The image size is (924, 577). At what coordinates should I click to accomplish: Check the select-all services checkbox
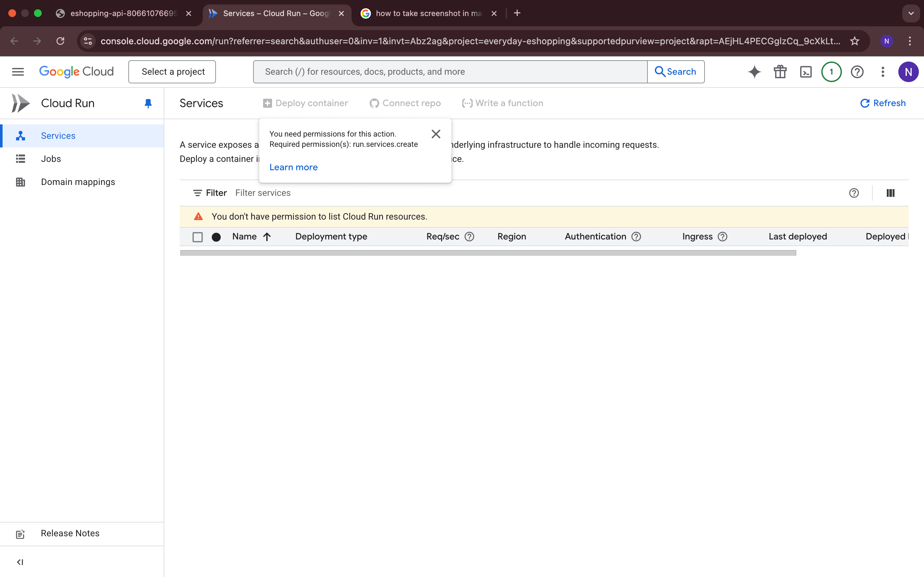tap(197, 237)
